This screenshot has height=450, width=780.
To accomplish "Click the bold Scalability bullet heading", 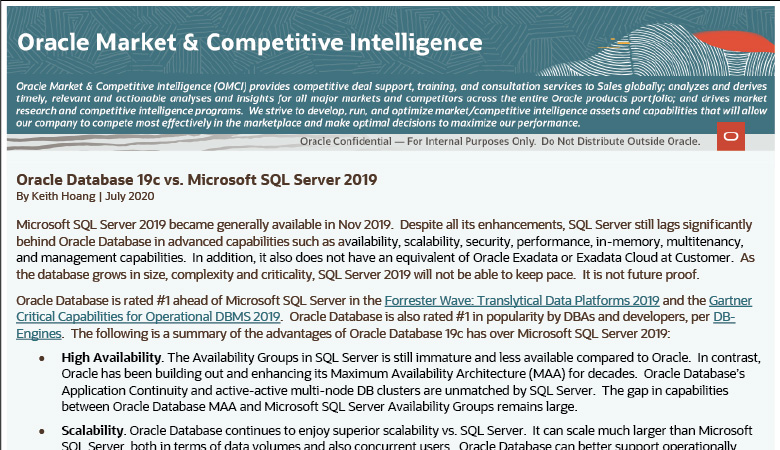I will click(x=93, y=431).
